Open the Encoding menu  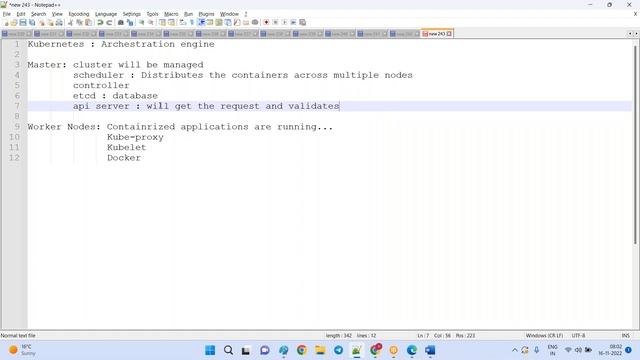pyautogui.click(x=79, y=14)
